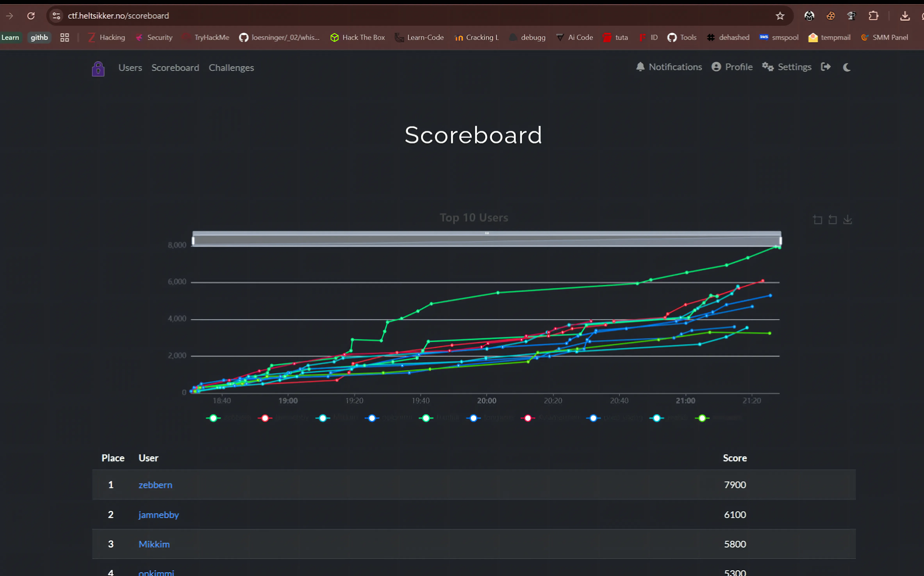Viewport: 924px width, 576px height.
Task: Toggle the last green legend entry
Action: [702, 418]
